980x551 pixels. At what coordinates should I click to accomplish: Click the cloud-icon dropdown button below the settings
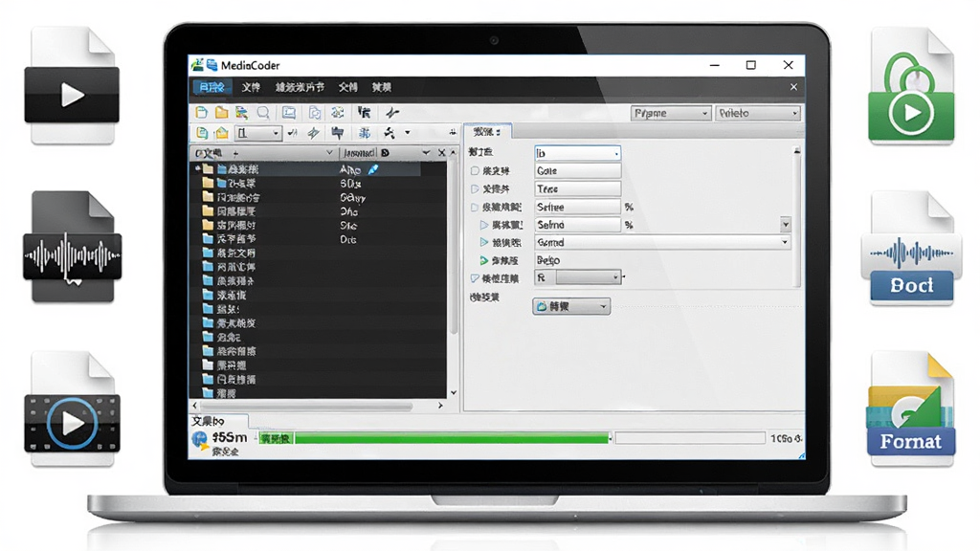click(571, 306)
